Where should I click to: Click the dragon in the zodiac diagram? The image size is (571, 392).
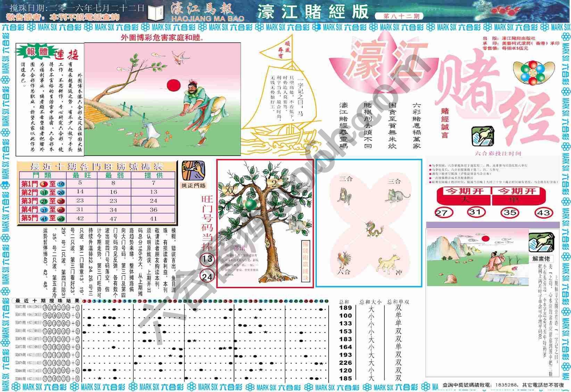tap(374, 229)
